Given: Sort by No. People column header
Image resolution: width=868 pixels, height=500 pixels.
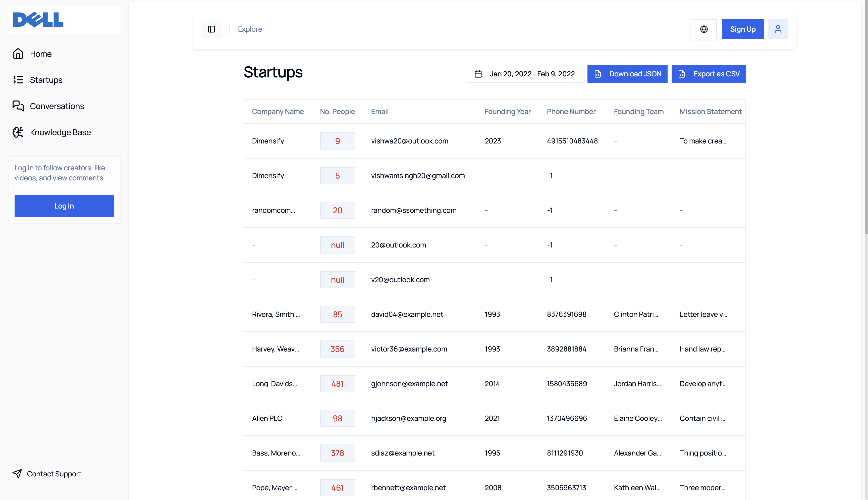Looking at the screenshot, I should point(337,112).
